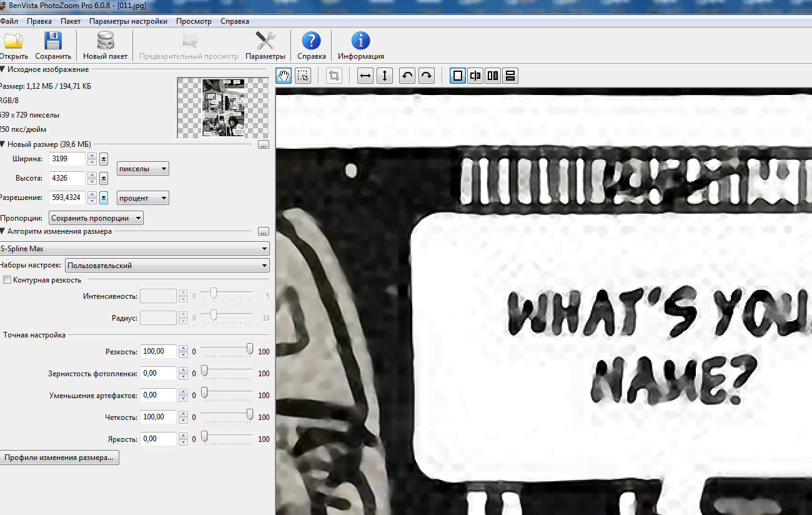The image size is (812, 515).
Task: Click the Резкость value field
Action: [x=158, y=352]
